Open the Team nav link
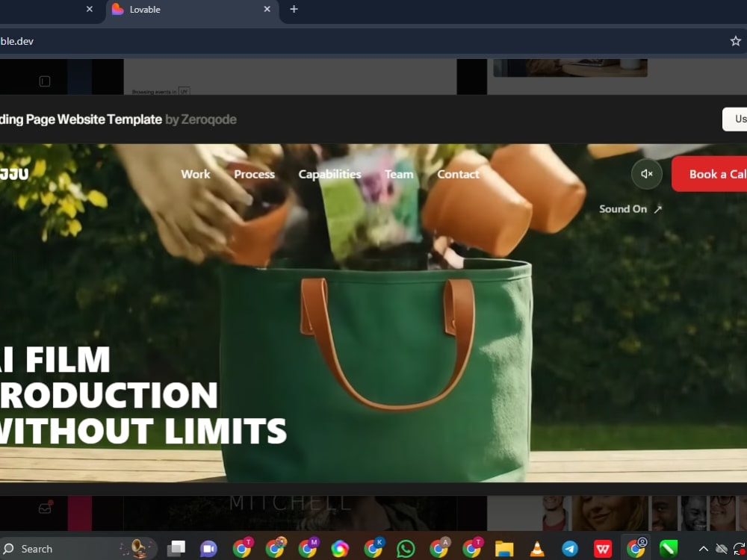 pyautogui.click(x=399, y=174)
